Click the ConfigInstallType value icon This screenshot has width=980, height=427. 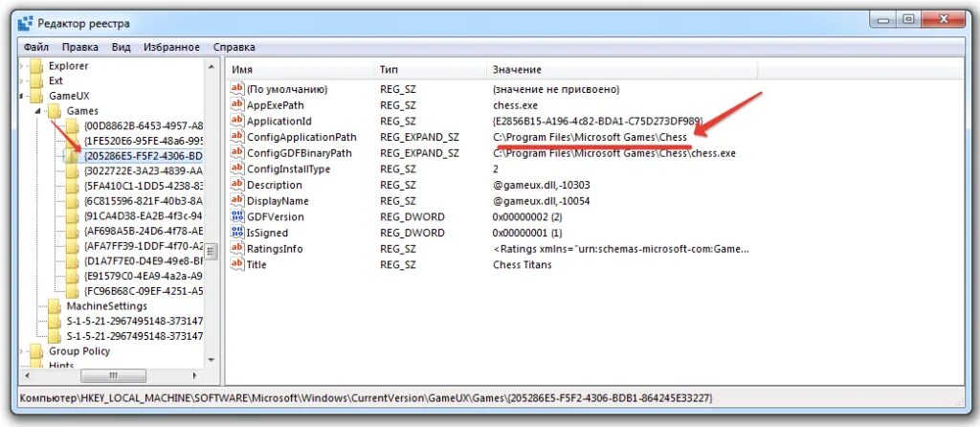pyautogui.click(x=237, y=169)
